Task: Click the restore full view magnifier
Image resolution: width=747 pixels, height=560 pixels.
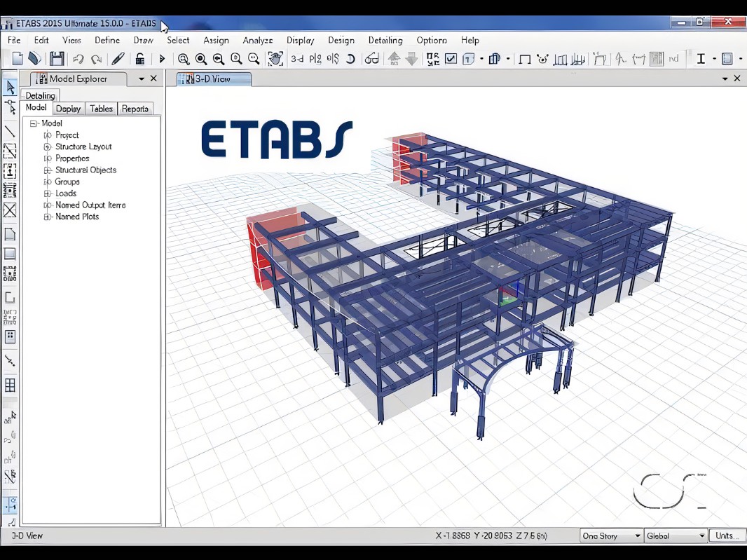Action: 201,59
